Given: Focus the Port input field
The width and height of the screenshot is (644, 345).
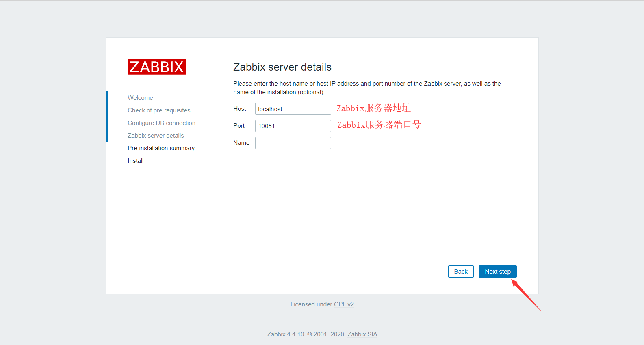Looking at the screenshot, I should (x=293, y=126).
